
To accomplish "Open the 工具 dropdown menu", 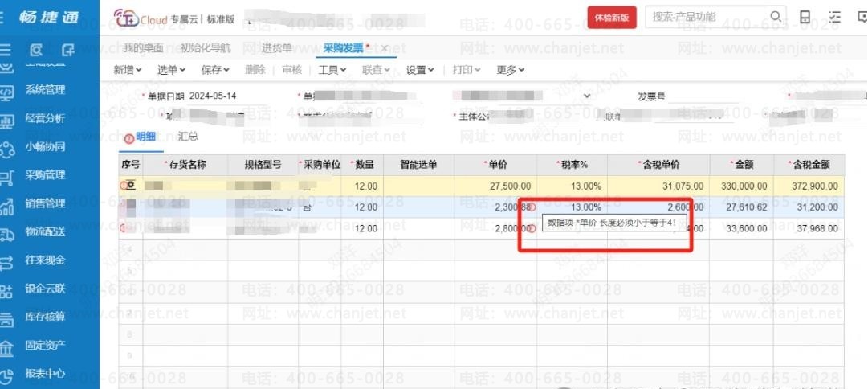I will (x=332, y=70).
